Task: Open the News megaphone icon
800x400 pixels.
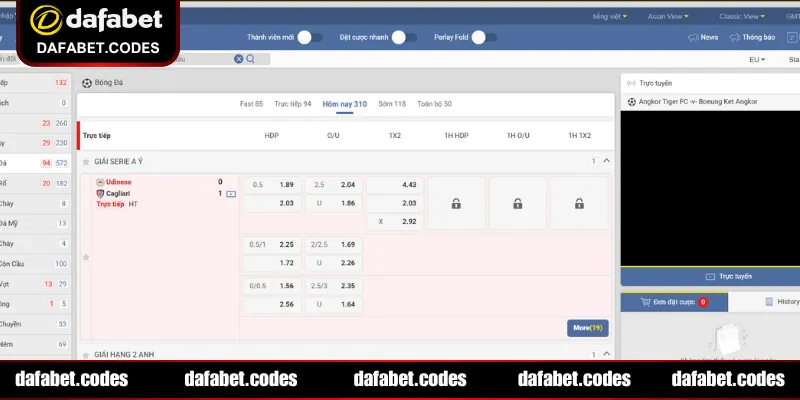Action: [693, 37]
